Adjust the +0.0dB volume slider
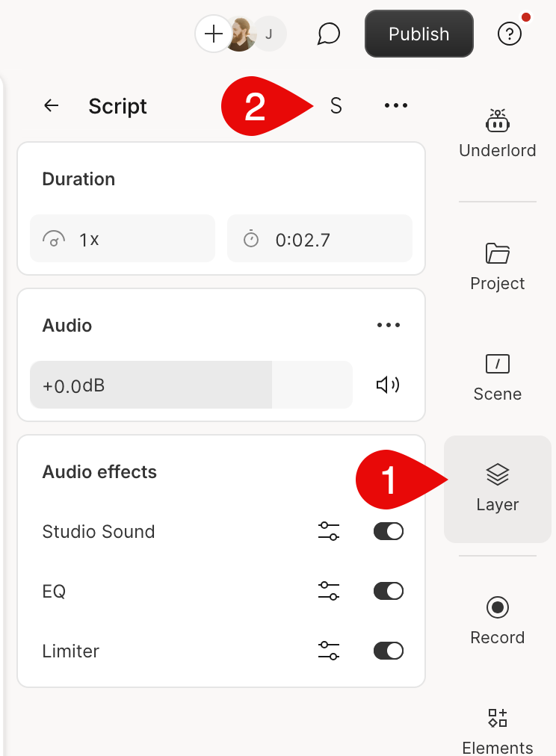The image size is (556, 756). click(191, 385)
